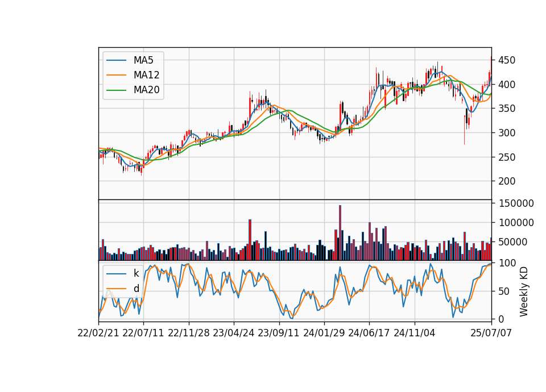Click the 23/04/24 date axis label
546x392 pixels.
point(234,333)
